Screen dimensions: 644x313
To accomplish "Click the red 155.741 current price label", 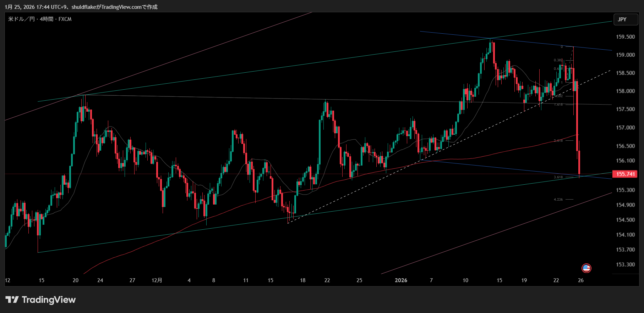I will 625,174.
